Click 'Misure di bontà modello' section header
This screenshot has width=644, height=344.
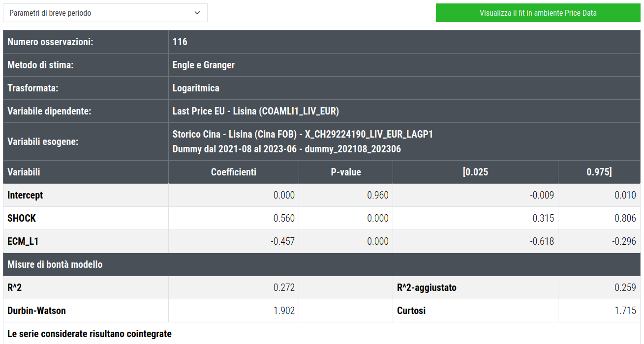[x=55, y=264]
